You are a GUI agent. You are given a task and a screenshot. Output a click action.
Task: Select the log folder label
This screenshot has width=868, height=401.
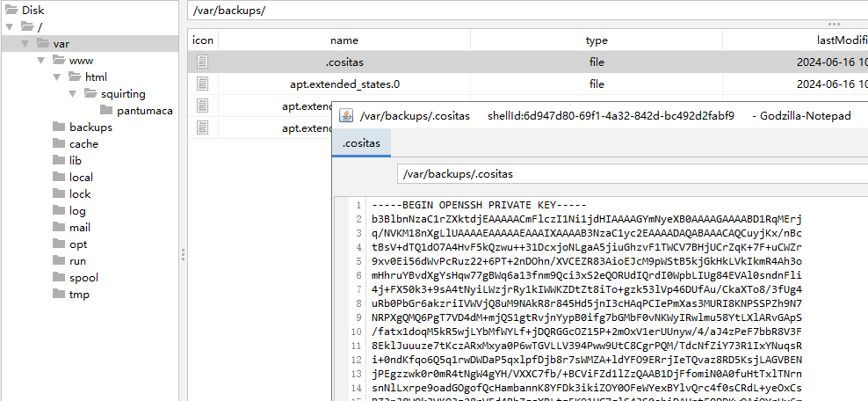(x=77, y=211)
